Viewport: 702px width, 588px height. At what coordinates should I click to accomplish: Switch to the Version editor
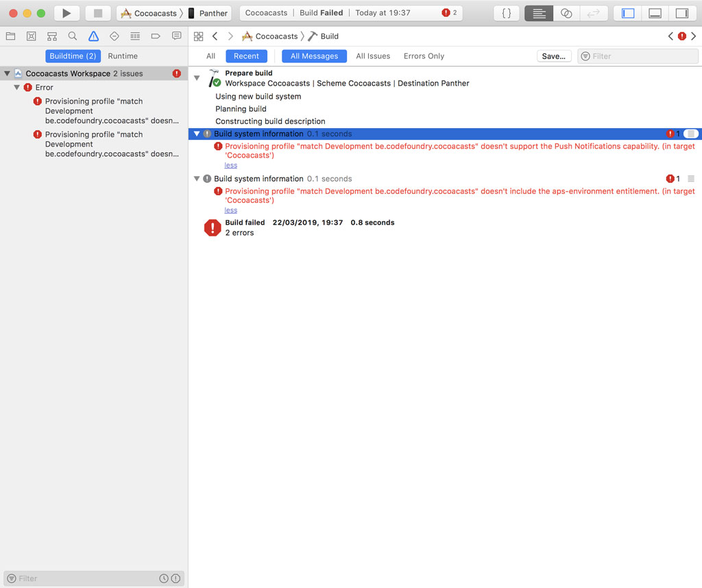tap(593, 13)
